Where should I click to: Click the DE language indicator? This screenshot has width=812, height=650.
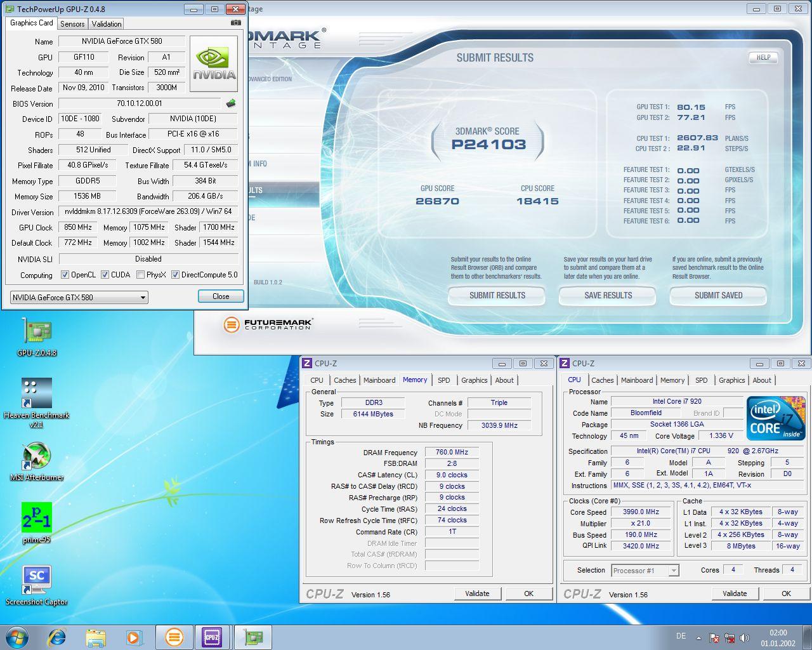click(x=681, y=636)
